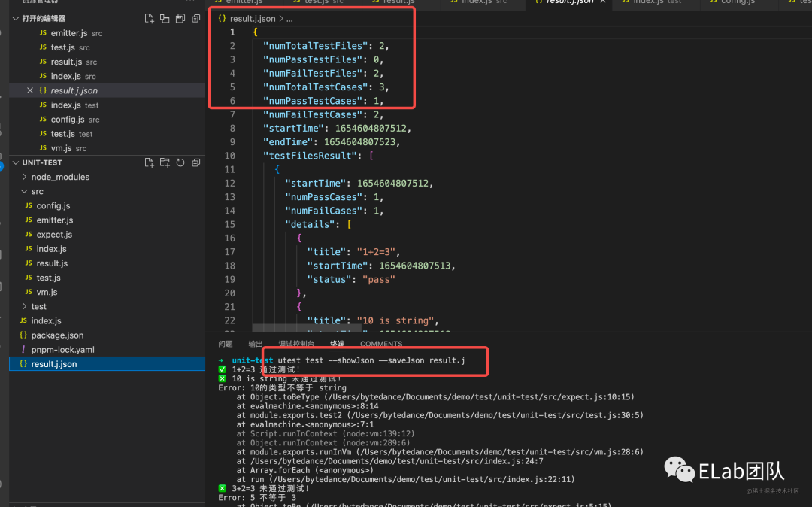
Task: Click the breadcrumb ellipsis after result.j.json
Action: click(289, 19)
